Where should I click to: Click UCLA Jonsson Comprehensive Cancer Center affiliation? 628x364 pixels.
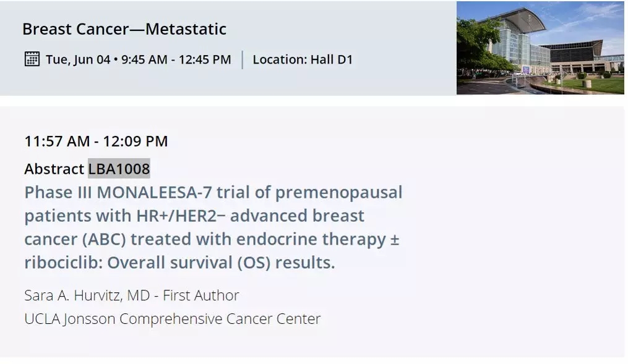172,319
